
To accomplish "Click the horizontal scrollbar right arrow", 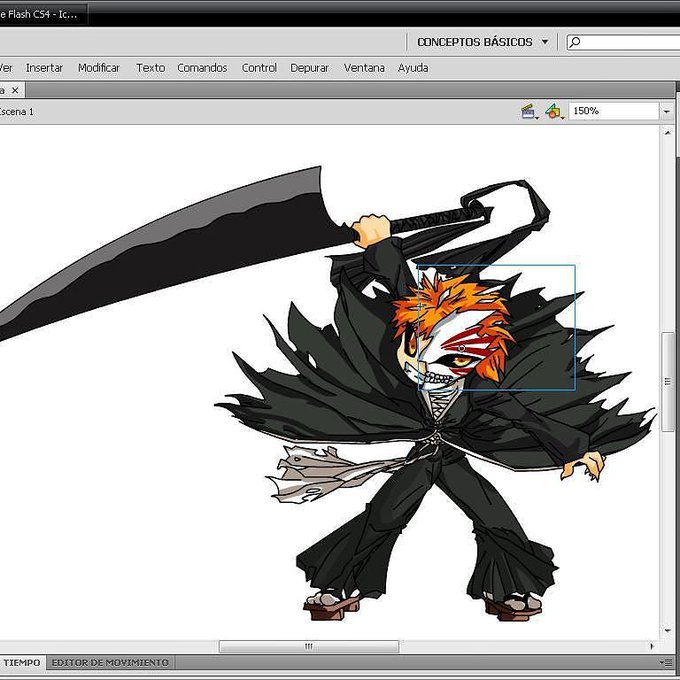I will [652, 646].
